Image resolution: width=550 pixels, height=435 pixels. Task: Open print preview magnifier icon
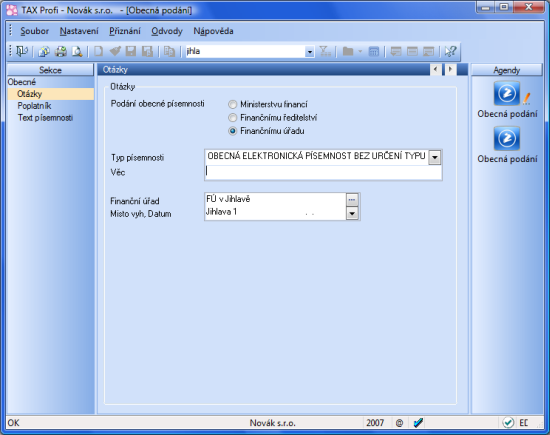pos(77,52)
